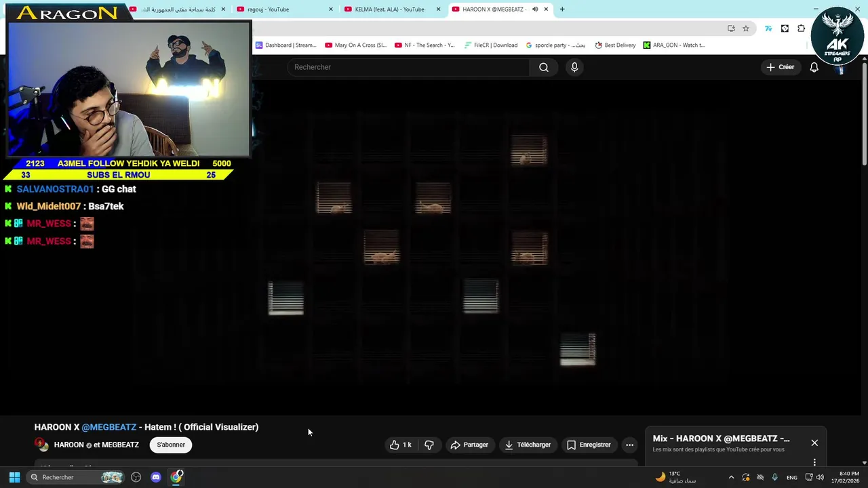Open Discord from the taskbar

pyautogui.click(x=156, y=477)
